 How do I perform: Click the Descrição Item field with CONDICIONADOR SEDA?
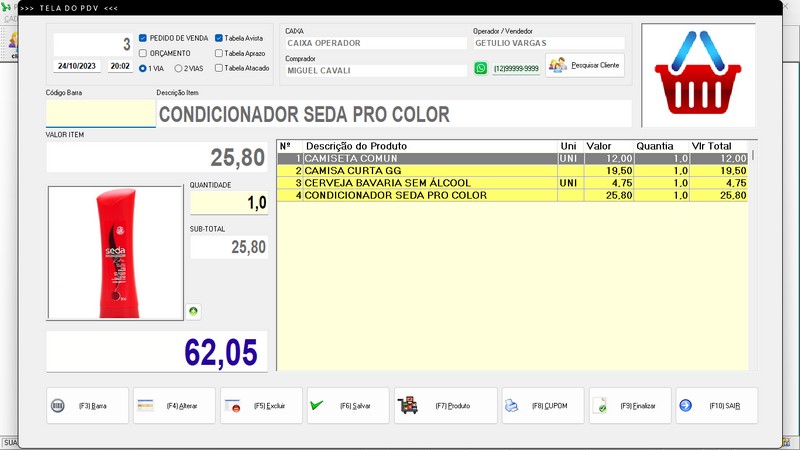pyautogui.click(x=394, y=114)
